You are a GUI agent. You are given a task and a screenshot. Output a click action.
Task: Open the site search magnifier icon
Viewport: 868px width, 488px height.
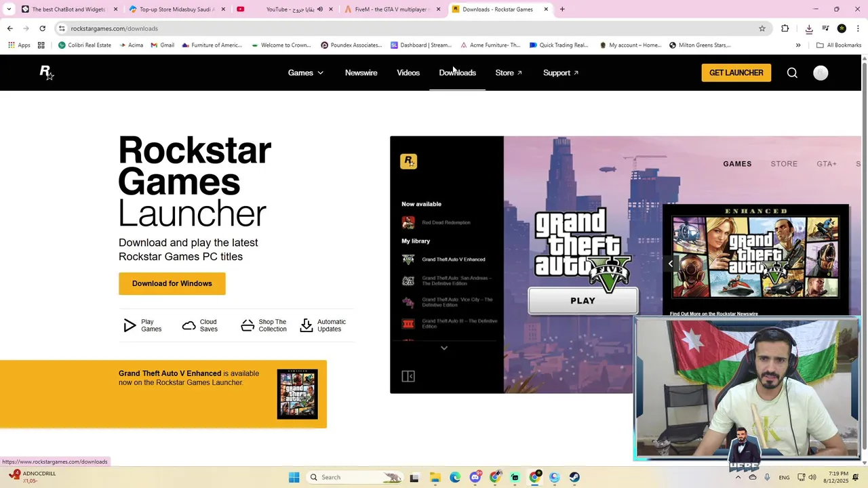click(792, 73)
